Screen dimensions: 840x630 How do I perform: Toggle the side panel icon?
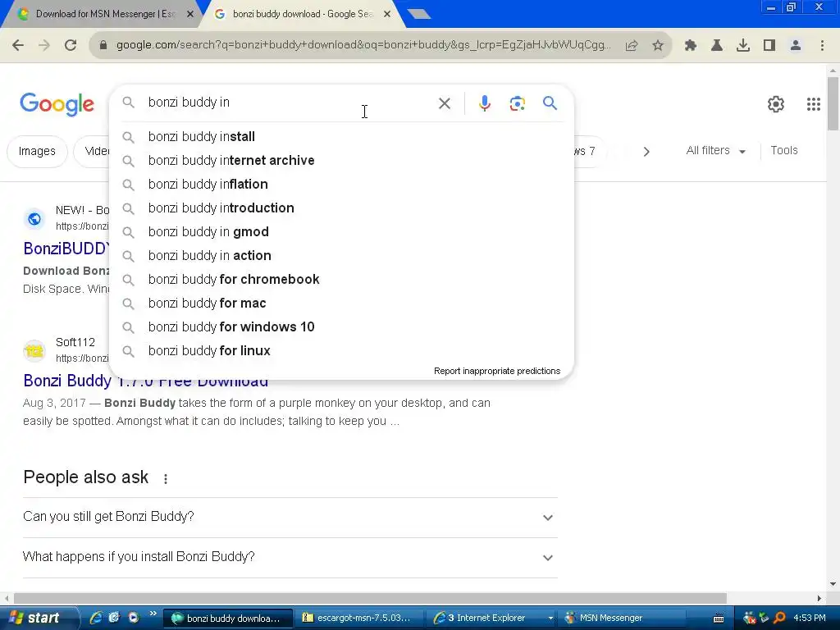tap(769, 46)
